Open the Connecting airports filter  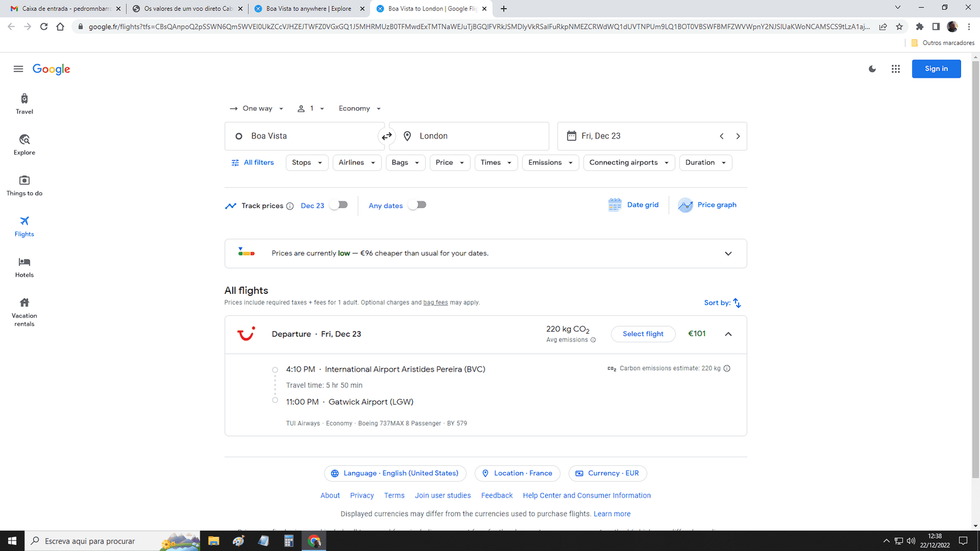point(629,163)
